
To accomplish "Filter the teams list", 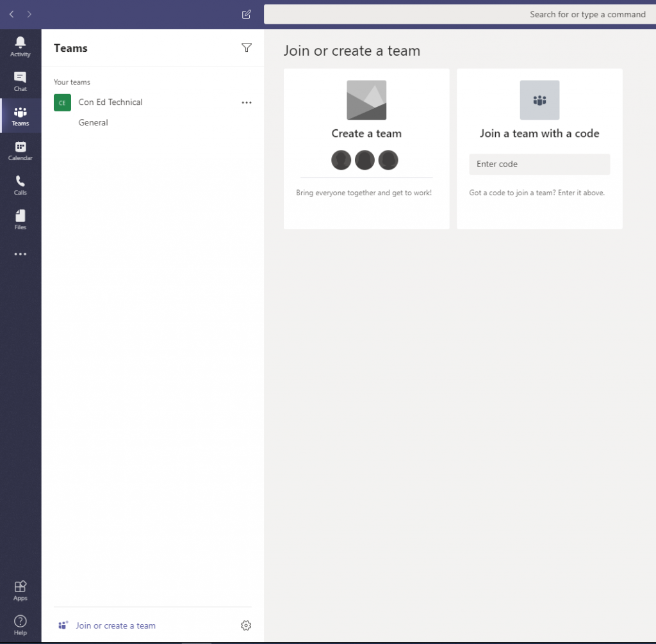I will click(x=247, y=47).
